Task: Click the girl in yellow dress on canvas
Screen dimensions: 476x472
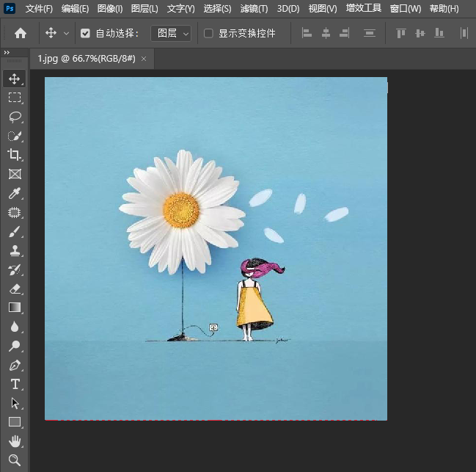Action: point(255,301)
